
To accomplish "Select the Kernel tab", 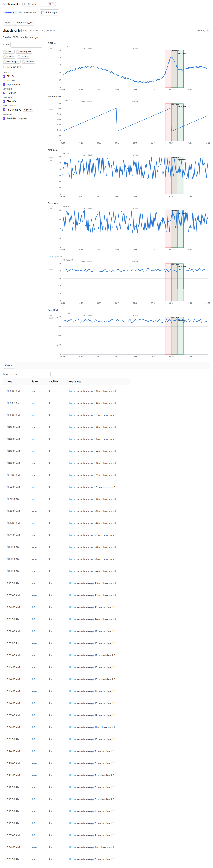I will (x=9, y=365).
